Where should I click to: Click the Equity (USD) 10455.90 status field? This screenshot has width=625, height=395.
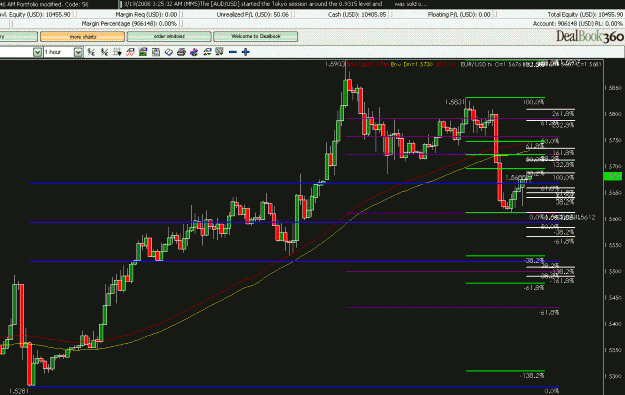36,14
